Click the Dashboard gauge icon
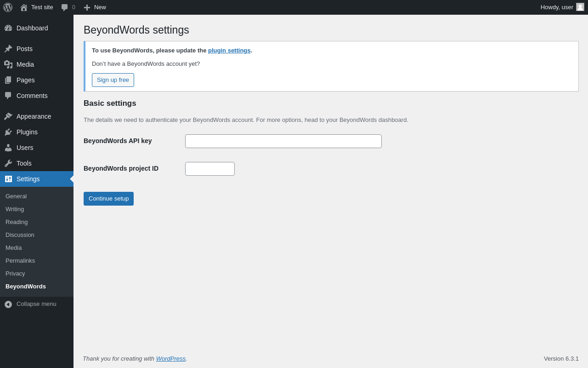The image size is (588, 368). (8, 28)
